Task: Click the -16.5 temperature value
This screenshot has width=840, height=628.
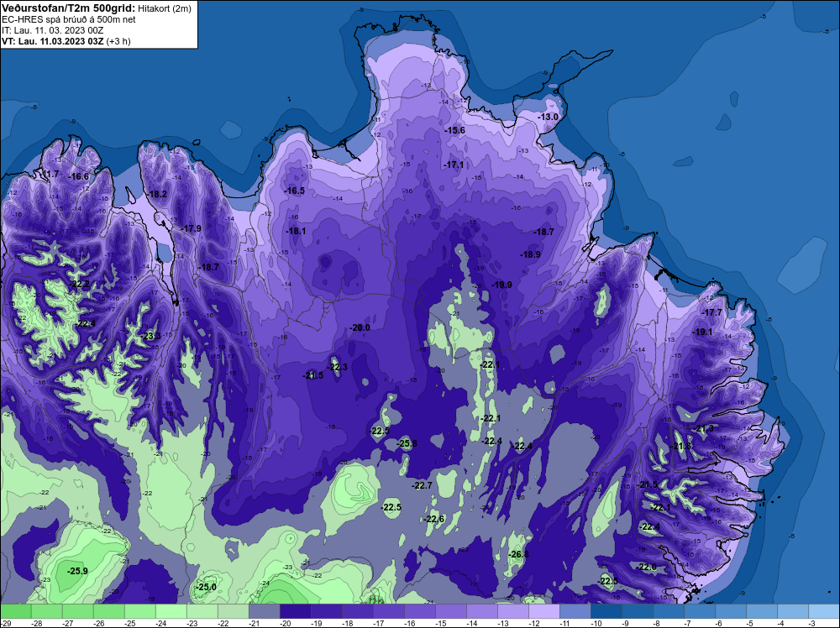Action: click(294, 191)
